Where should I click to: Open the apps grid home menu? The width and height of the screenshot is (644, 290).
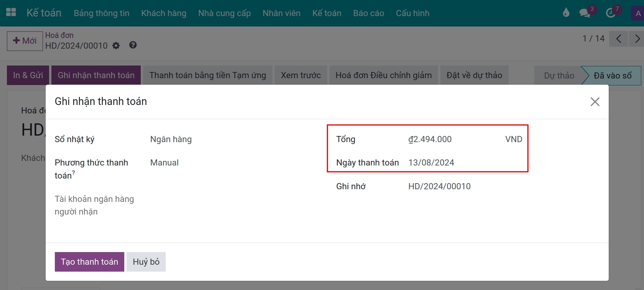point(11,13)
